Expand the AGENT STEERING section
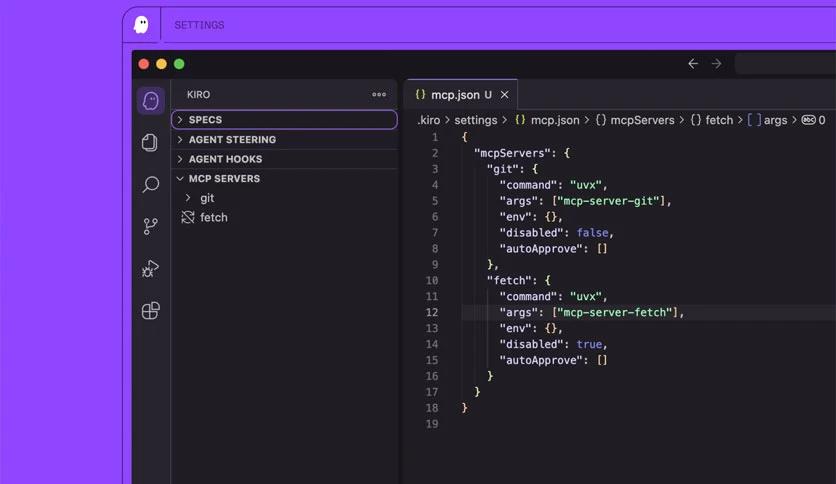Viewport: 836px width, 484px height. (284, 139)
